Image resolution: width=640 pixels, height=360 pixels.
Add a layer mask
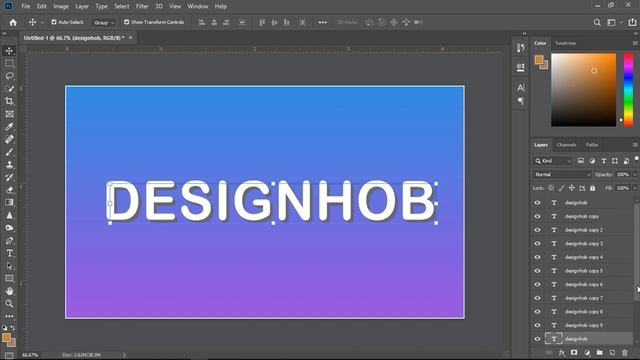[574, 353]
